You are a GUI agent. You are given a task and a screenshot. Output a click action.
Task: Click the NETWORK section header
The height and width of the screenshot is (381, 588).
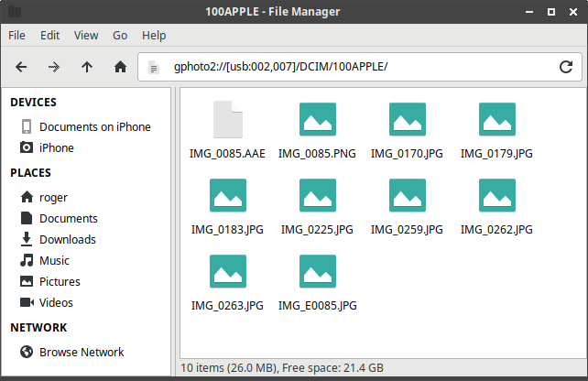(38, 327)
